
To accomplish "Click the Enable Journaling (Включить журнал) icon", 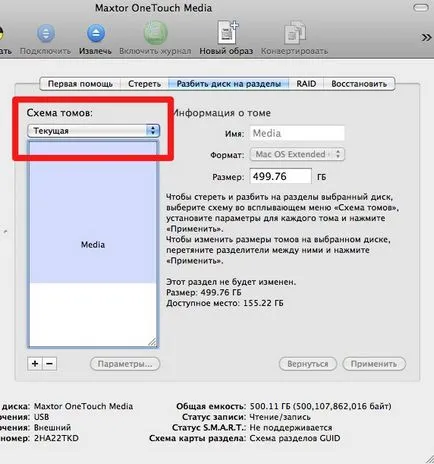I will [x=155, y=33].
